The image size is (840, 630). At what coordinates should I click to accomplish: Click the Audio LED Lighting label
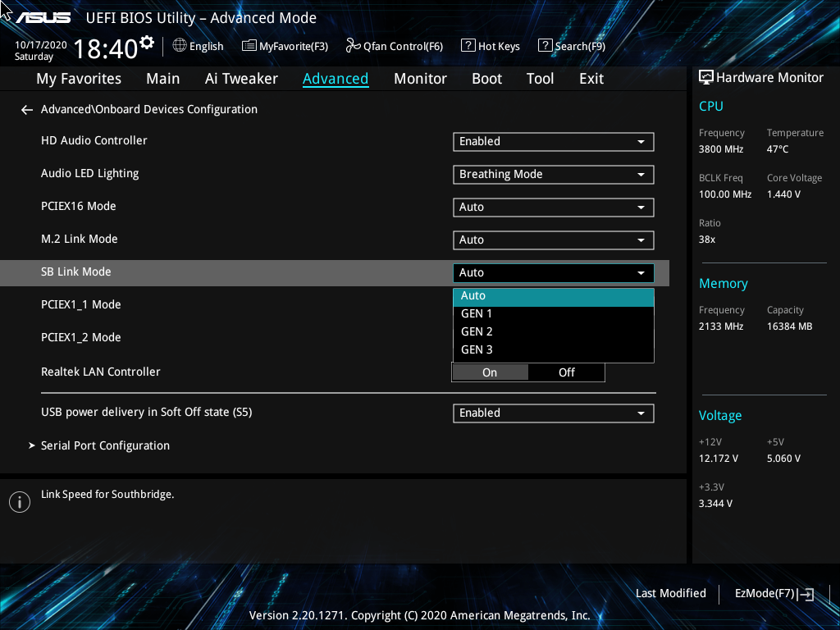point(90,174)
